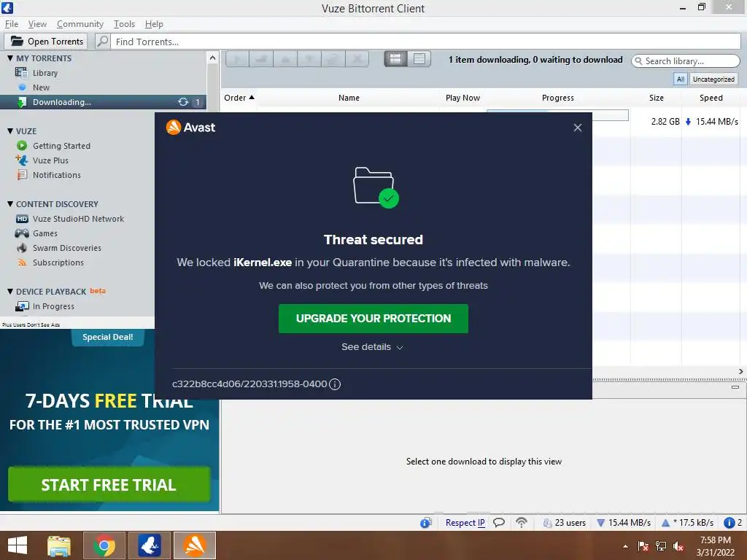Open the Windows Start button
This screenshot has height=560, width=747.
click(18, 545)
